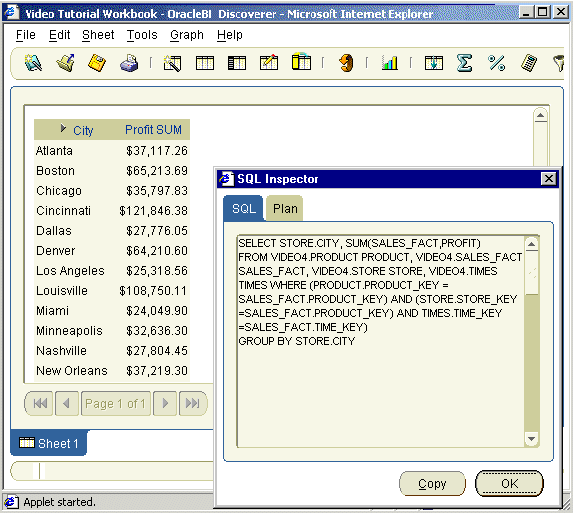This screenshot has height=513, width=573.
Task: Select the Denver city cell
Action: pos(56,251)
